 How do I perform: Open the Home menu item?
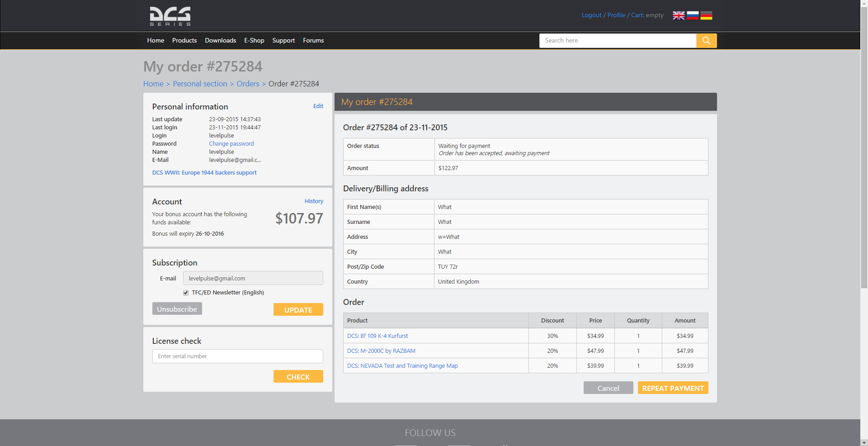point(156,40)
